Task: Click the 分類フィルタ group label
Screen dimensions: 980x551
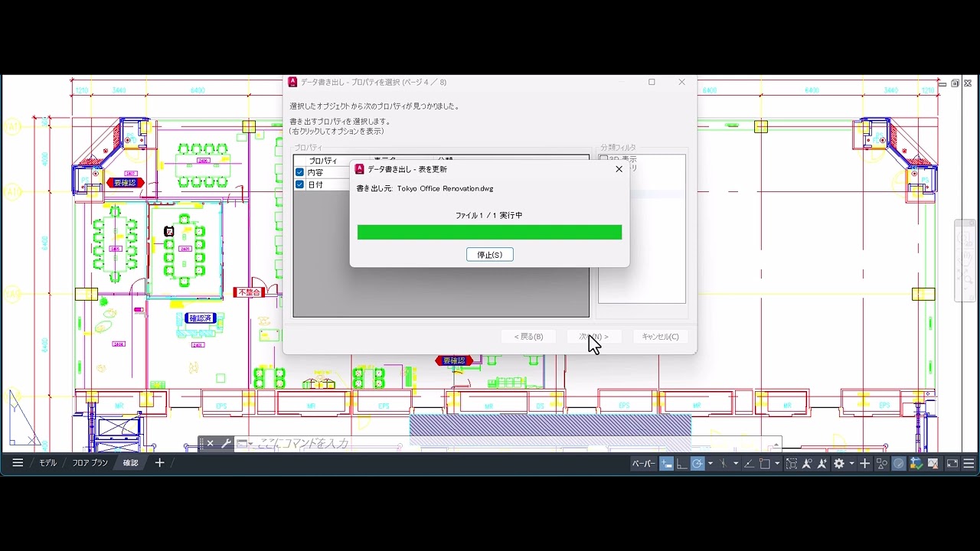Action: coord(618,148)
